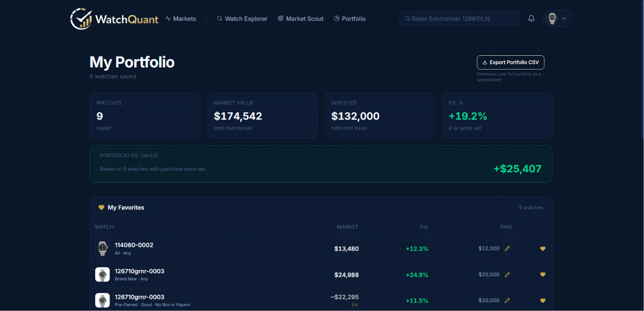Click the PAID column header
Viewport: 644px width, 311px height.
[x=506, y=227]
